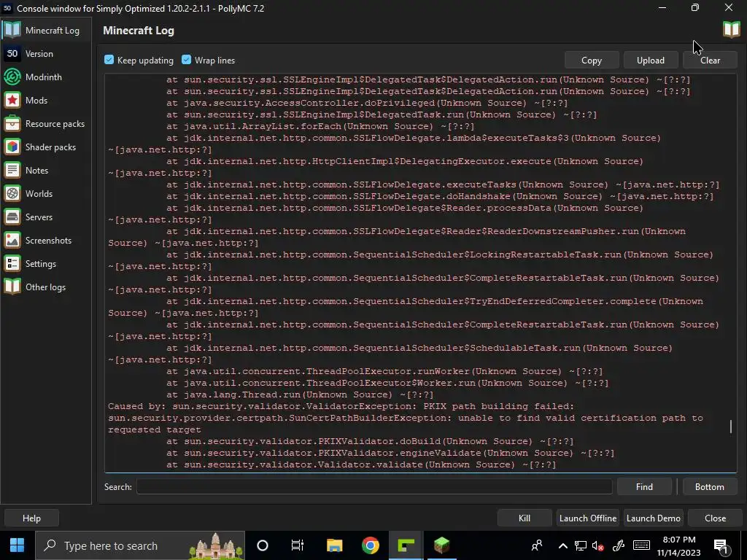Image resolution: width=747 pixels, height=560 pixels.
Task: Click the muted volume tray icon
Action: coord(598,545)
